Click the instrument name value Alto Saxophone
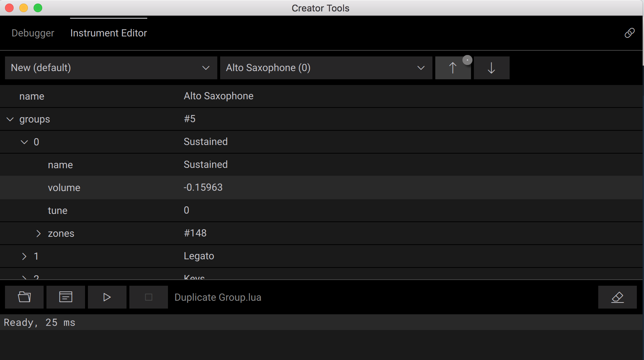644x360 pixels. tap(218, 96)
